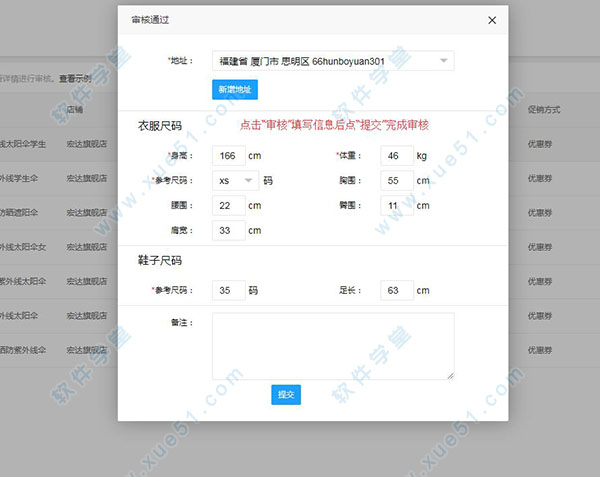Select the 胸围 input field
Screen dimensions: 600x477
pyautogui.click(x=397, y=181)
